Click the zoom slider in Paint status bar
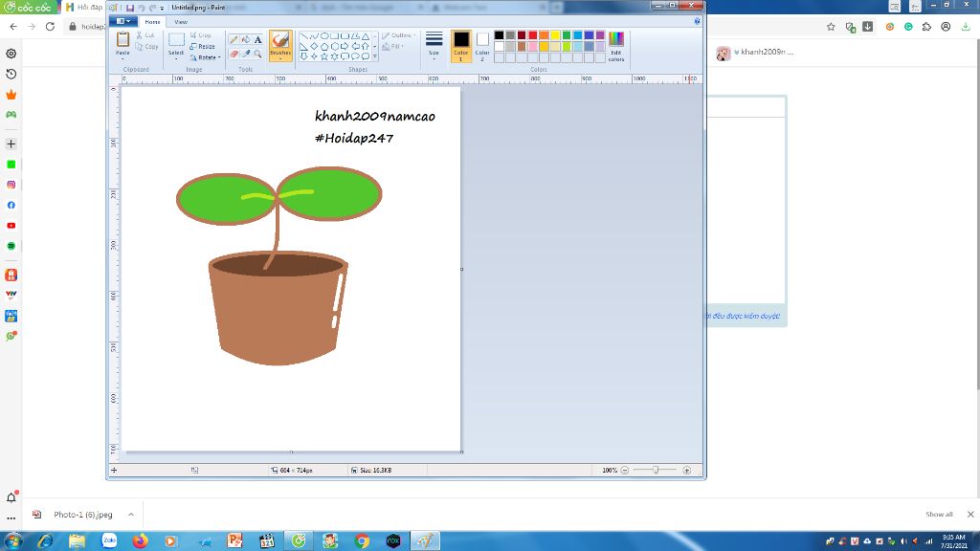980x551 pixels. click(x=656, y=470)
